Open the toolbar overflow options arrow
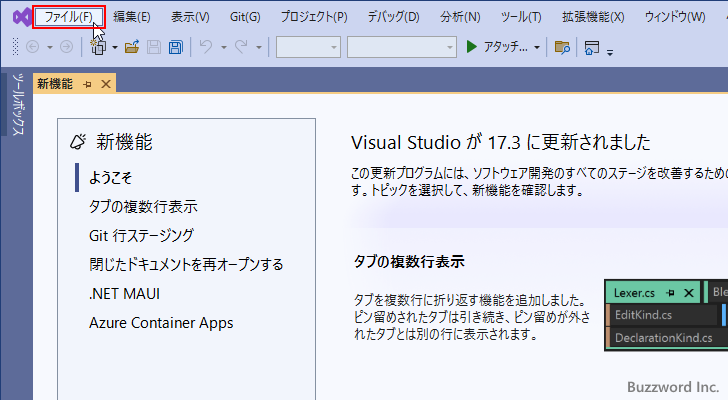 pyautogui.click(x=610, y=52)
